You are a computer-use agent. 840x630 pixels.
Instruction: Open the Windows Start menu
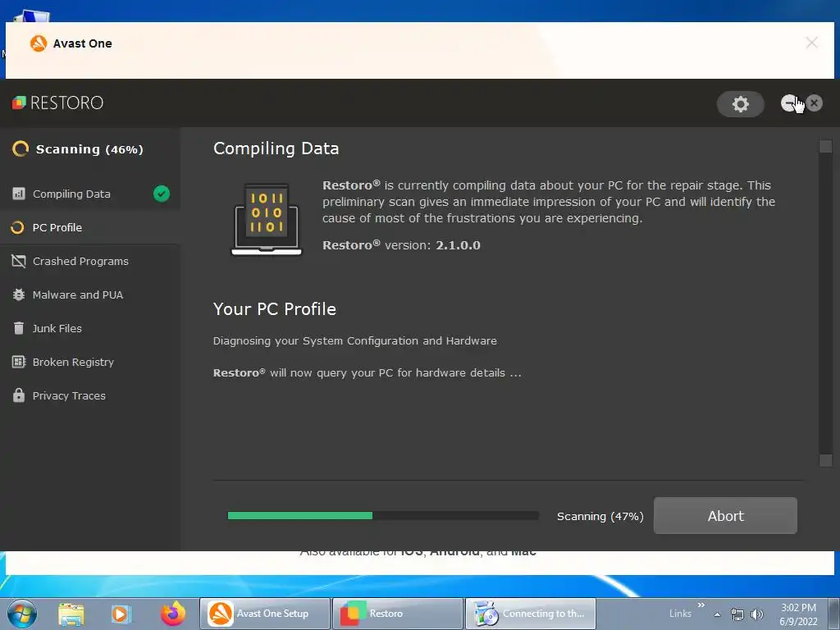coord(22,614)
